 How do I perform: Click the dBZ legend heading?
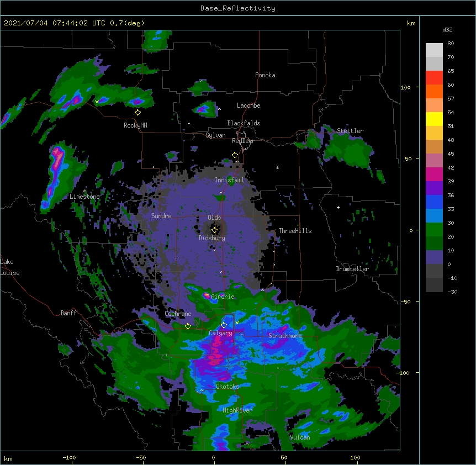(x=447, y=29)
